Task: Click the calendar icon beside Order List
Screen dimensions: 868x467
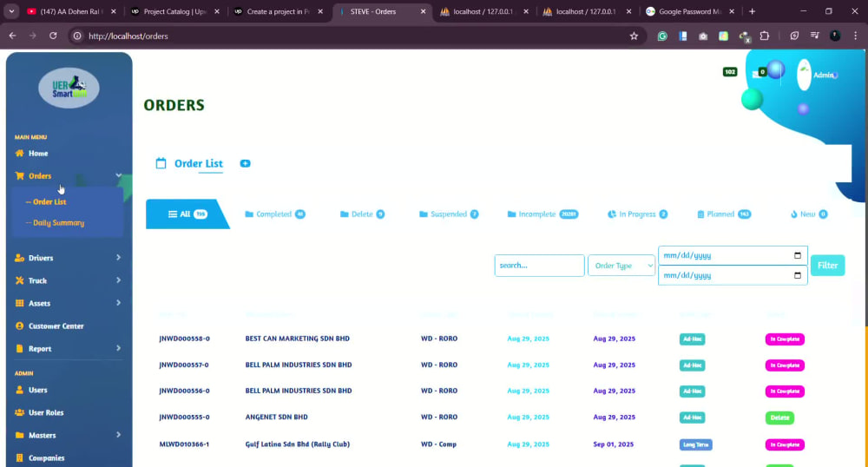Action: click(x=161, y=163)
